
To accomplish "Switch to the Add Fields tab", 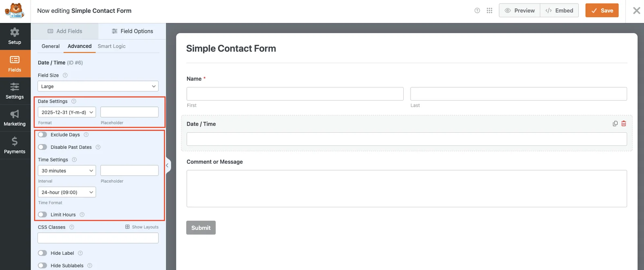I will [x=65, y=31].
